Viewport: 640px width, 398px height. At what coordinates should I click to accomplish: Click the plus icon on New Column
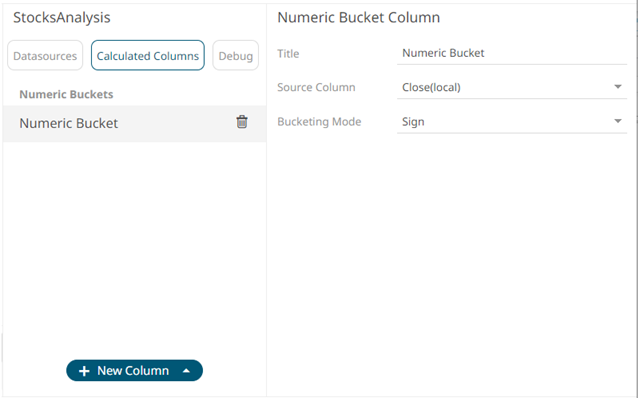point(84,371)
